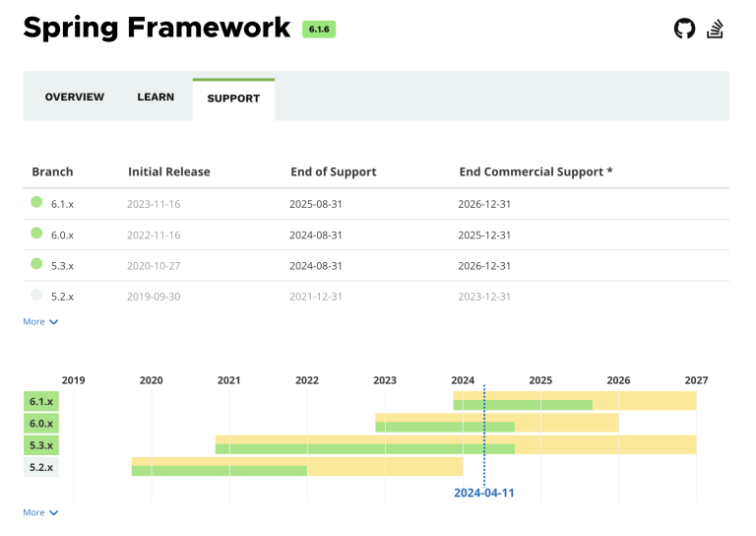Click the 2020 year label on timeline

coord(152,380)
